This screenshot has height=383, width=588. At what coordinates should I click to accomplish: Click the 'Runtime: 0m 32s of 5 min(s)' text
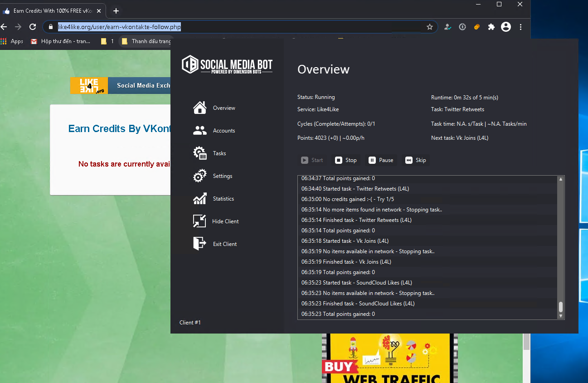click(x=465, y=98)
